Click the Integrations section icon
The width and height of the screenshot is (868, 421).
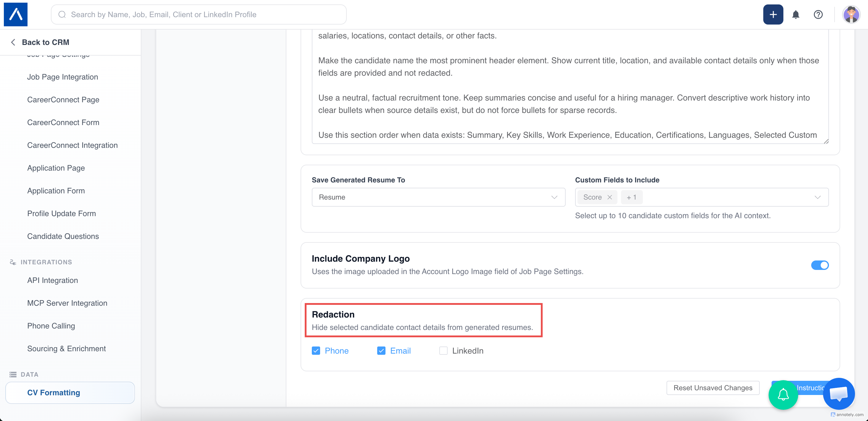point(13,262)
